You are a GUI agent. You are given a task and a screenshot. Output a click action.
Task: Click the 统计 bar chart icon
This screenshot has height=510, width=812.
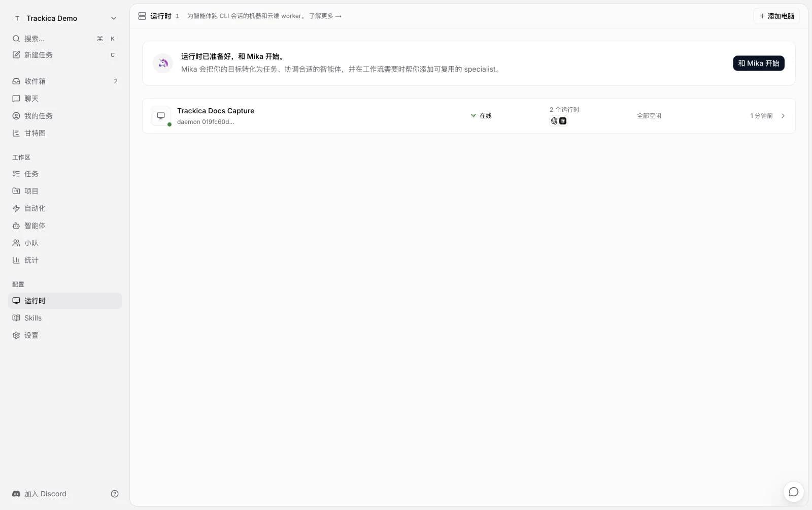tap(16, 260)
